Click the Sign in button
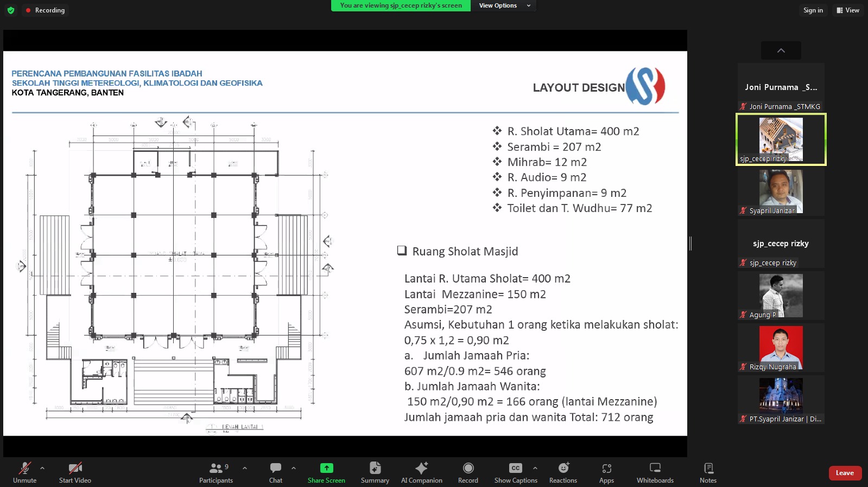Screen dimensions: 868x487 pos(813,10)
